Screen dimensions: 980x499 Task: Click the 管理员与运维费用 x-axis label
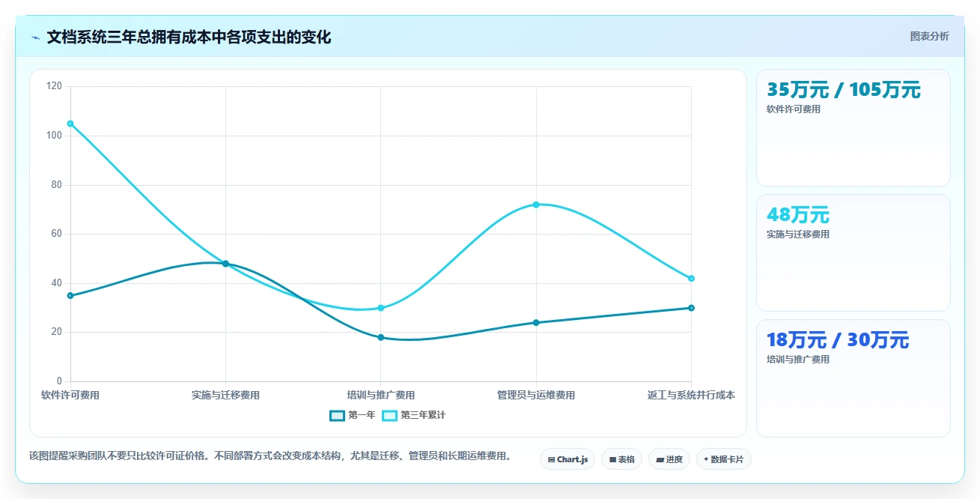pos(536,395)
